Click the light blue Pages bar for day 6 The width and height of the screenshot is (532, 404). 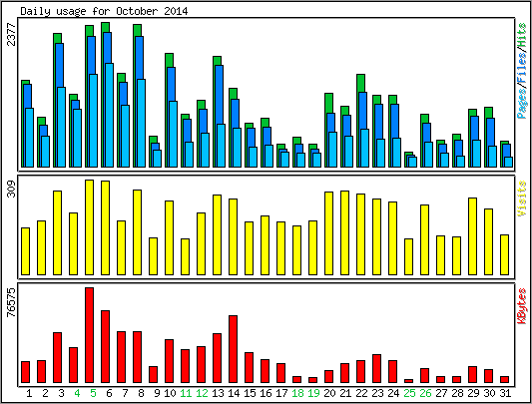[109, 115]
